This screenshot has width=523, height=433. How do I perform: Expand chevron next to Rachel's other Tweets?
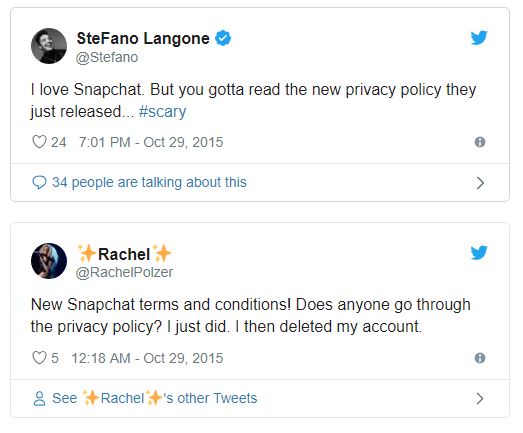coord(480,398)
